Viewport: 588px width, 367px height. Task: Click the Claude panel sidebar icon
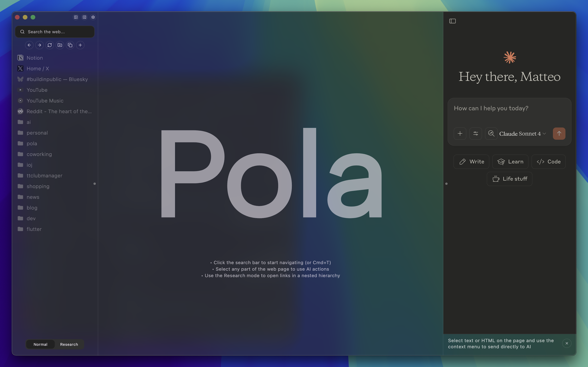(452, 21)
